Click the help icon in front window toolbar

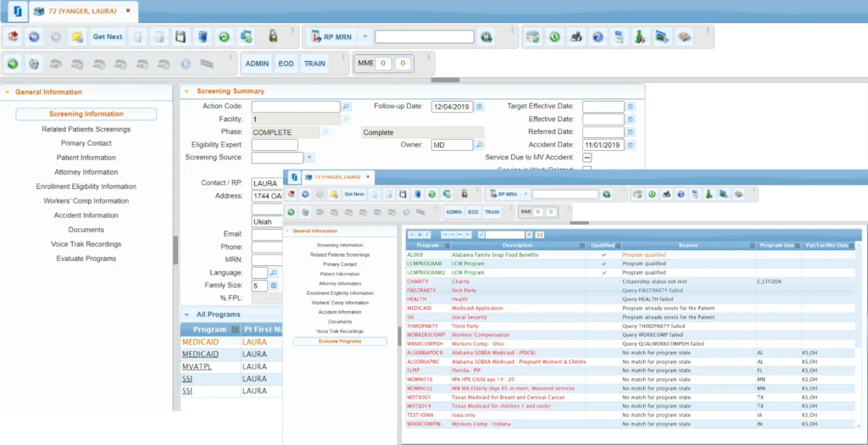(681, 194)
